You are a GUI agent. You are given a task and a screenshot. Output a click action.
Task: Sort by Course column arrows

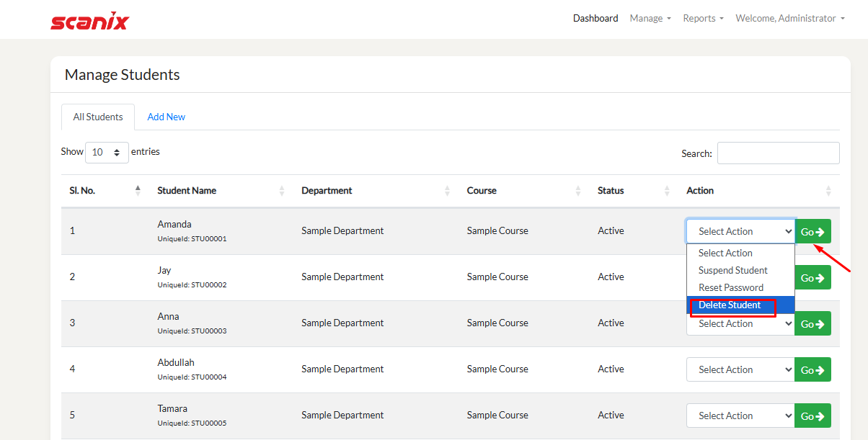[x=577, y=191]
